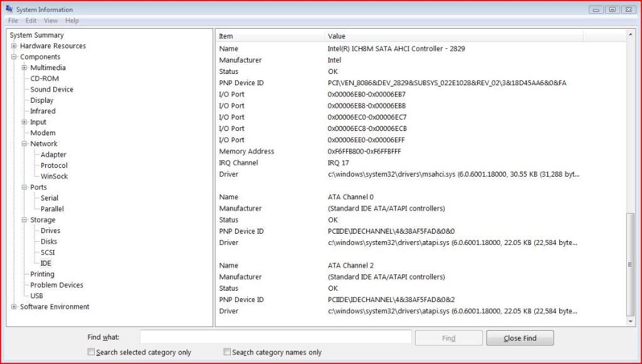Enable 'Search selected category only' checkbox
Screen dimensions: 642x364
(x=92, y=352)
